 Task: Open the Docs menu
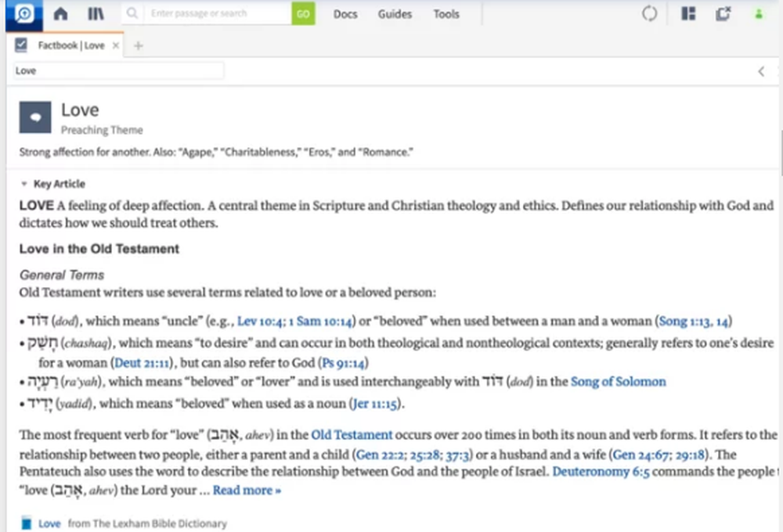point(345,14)
